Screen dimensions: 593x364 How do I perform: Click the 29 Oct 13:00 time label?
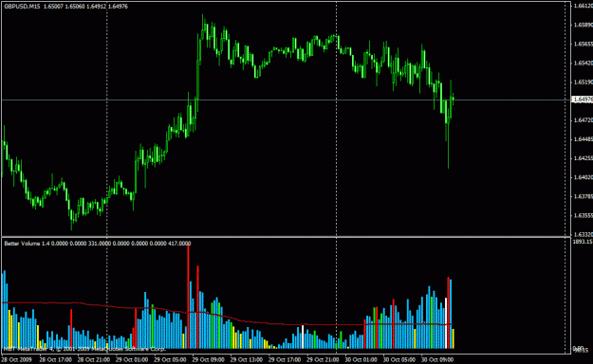246,359
